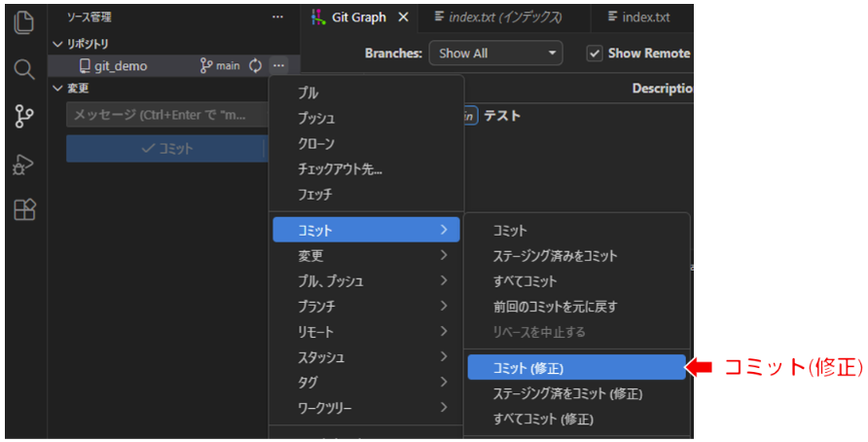Select コミット (修正) from the submenu
The width and height of the screenshot is (868, 442).
tap(574, 368)
